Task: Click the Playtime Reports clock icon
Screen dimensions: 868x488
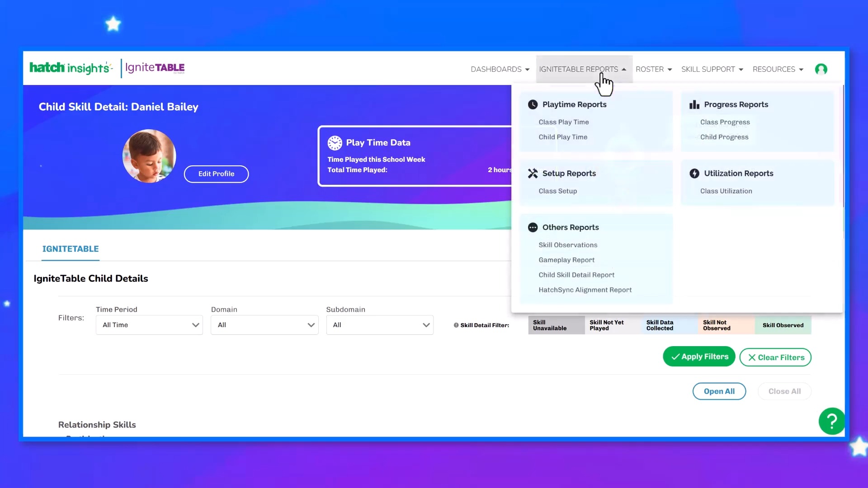Action: [x=533, y=104]
